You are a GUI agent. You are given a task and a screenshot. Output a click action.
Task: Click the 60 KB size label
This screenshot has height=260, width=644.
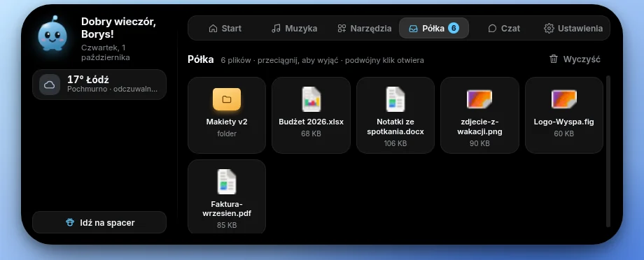[x=564, y=133]
